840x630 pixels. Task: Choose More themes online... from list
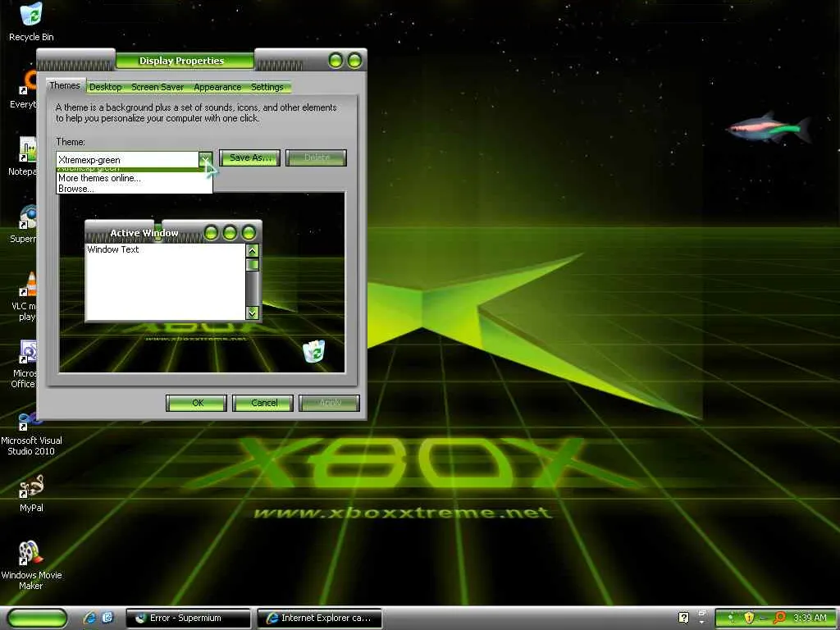click(135, 178)
